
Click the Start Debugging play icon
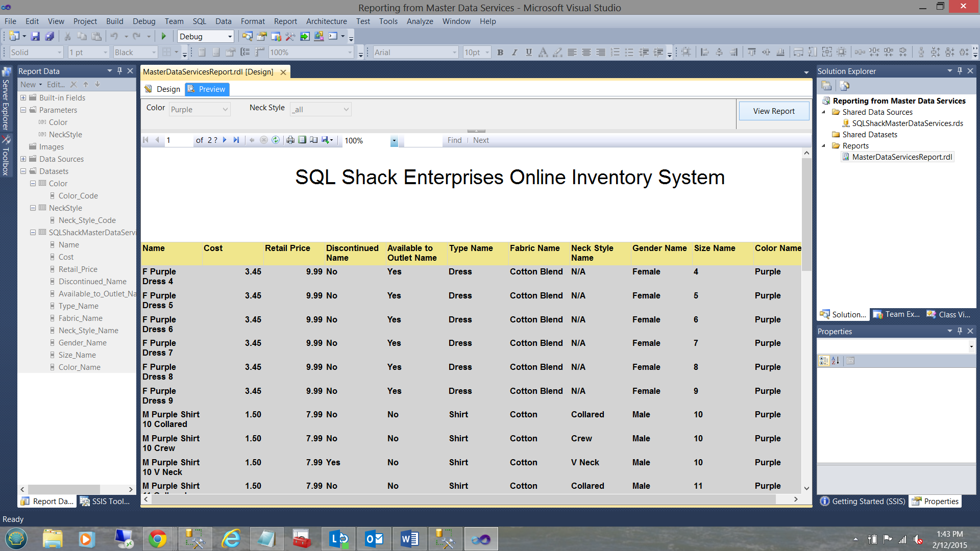(164, 36)
